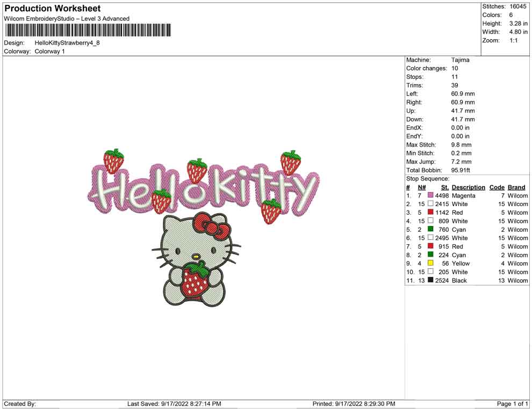Screen dimensions: 532x409
Task: Click the 'Colorway 1' value
Action: [49, 52]
